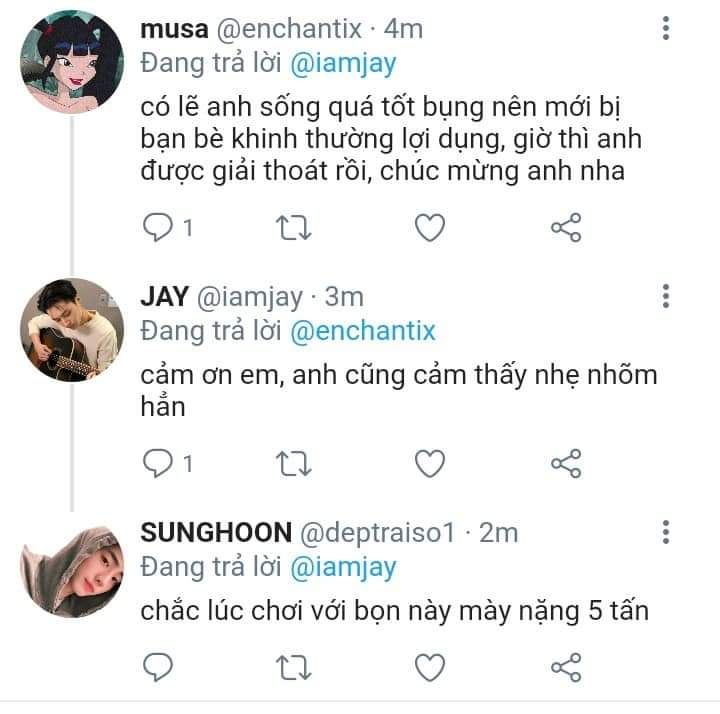
Task: Open @enchantix mention in JAY's reply
Action: point(363,331)
